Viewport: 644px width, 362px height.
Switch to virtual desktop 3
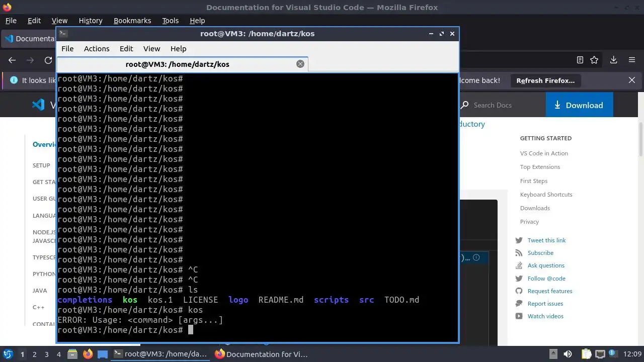tap(46, 354)
